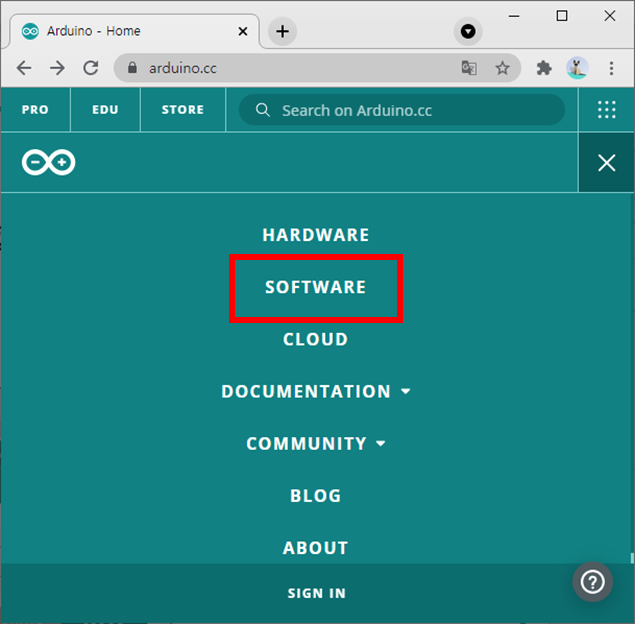The image size is (635, 624).
Task: Open a new browser tab
Action: click(x=282, y=31)
